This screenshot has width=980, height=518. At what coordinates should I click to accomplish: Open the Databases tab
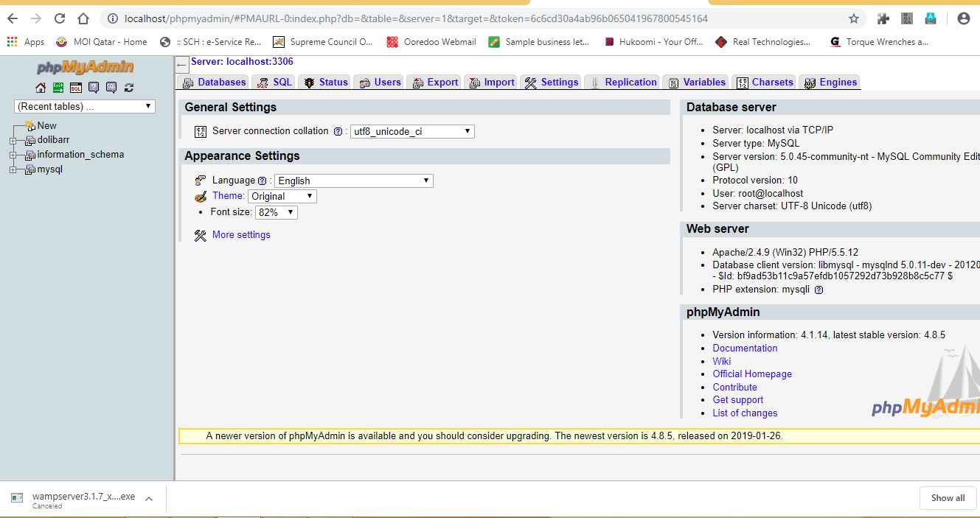214,83
